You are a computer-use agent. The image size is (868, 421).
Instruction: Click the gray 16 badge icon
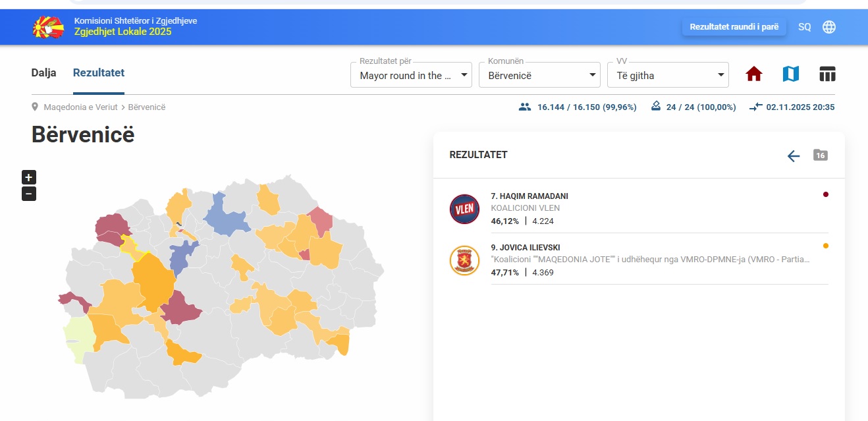820,155
